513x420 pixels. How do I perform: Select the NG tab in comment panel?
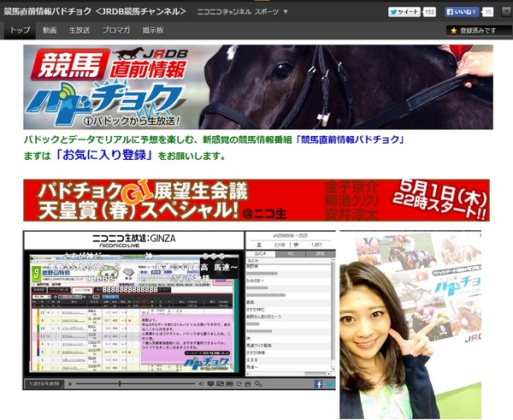tap(290, 254)
